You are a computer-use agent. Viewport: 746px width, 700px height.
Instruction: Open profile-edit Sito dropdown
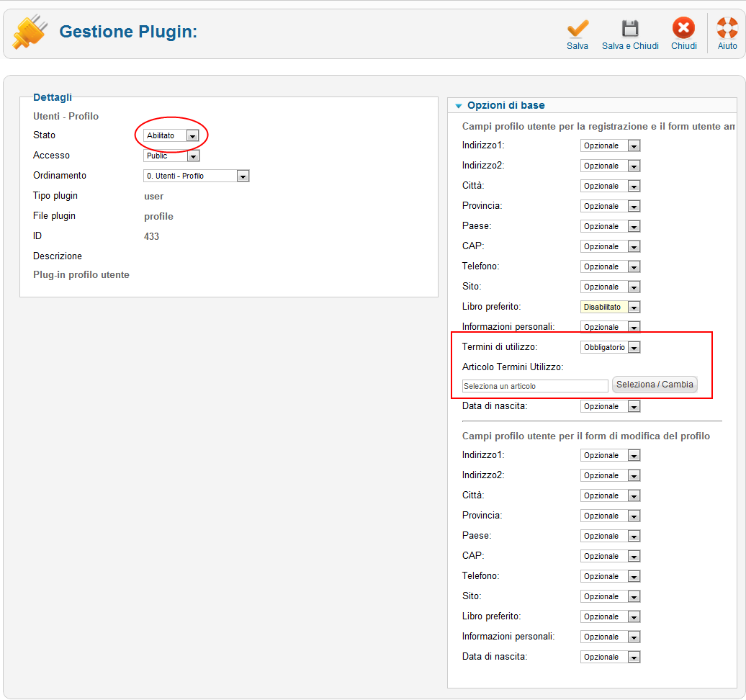(610, 597)
